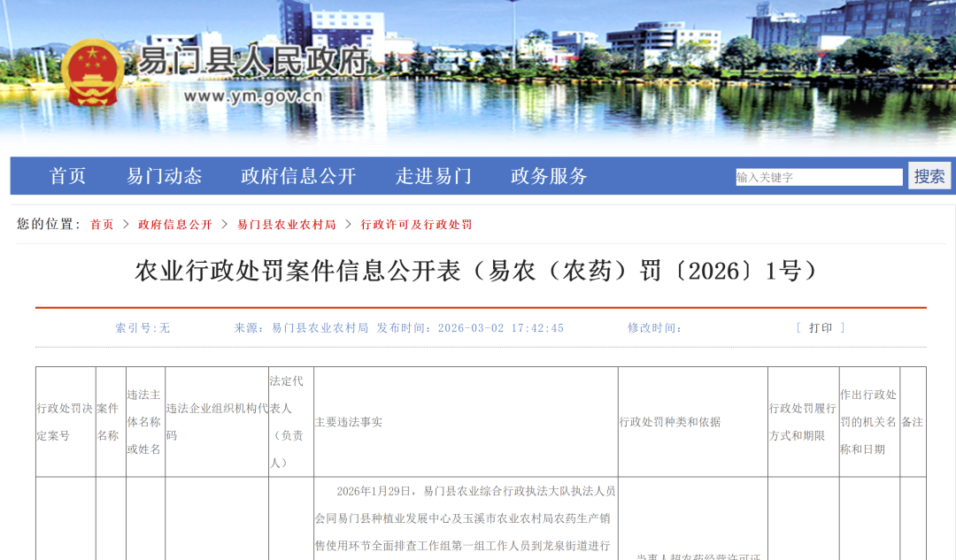Click the 发布时间 2026-03-02 17:42:45 text
Image resolution: width=956 pixels, height=560 pixels.
coord(470,328)
